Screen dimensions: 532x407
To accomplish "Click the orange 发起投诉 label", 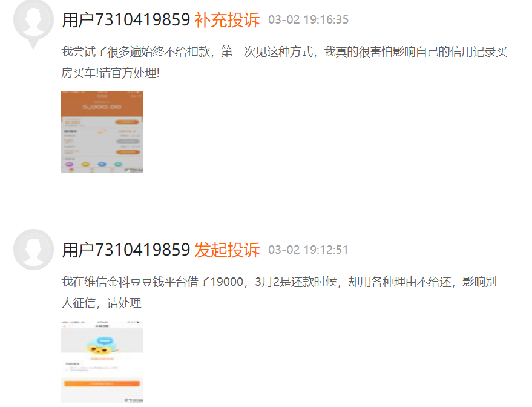I will (x=227, y=250).
